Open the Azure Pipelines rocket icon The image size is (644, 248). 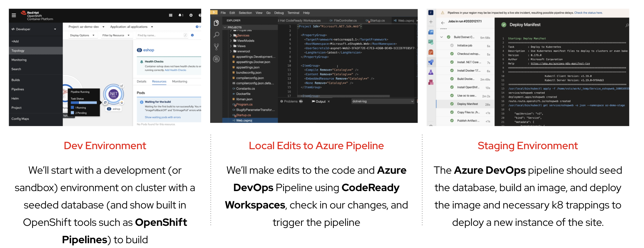point(431,62)
